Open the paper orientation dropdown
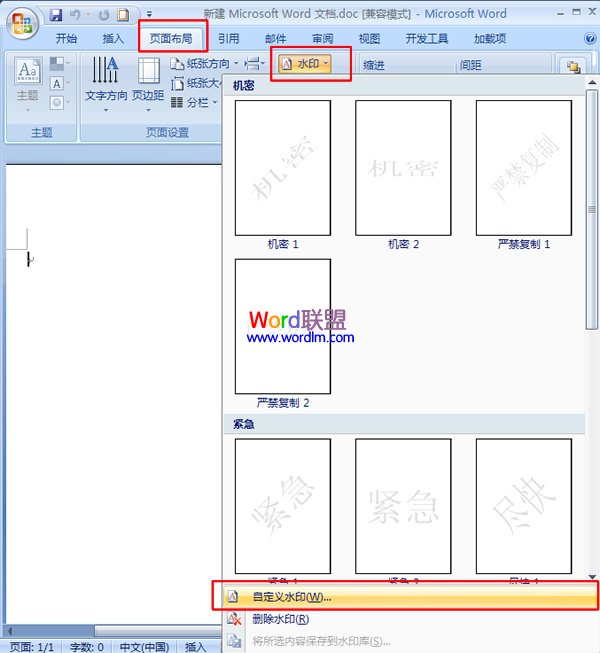600x653 pixels. pyautogui.click(x=204, y=64)
